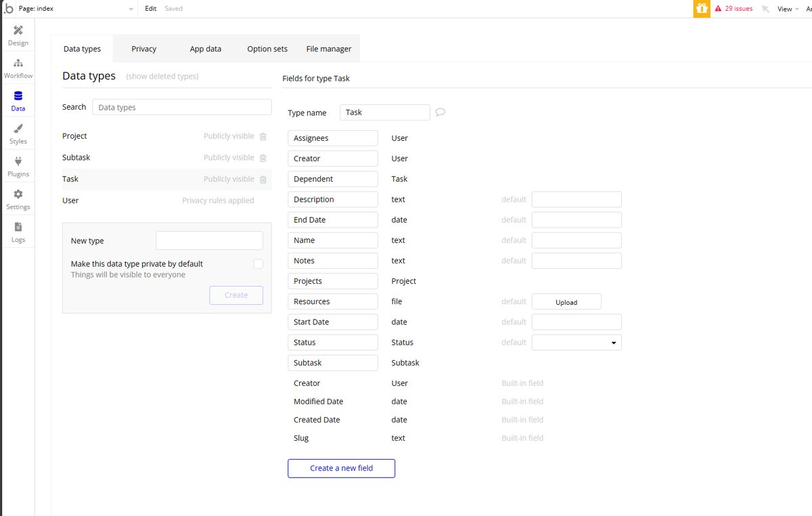This screenshot has height=516, width=812.
Task: Edit the Name field name box
Action: pos(333,240)
